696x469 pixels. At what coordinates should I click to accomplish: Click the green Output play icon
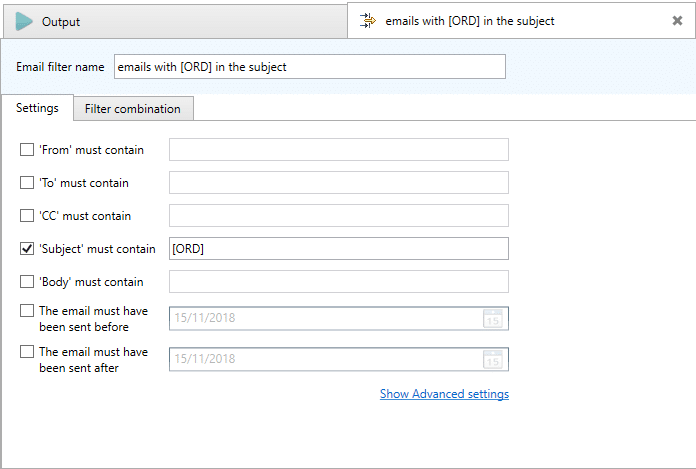click(24, 21)
